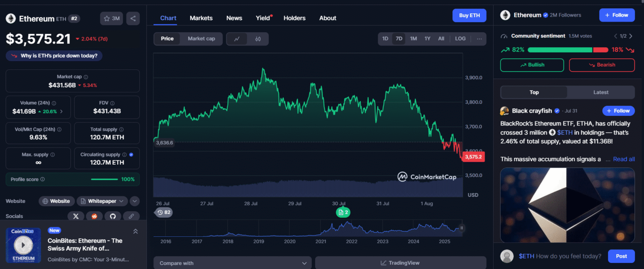Select the line chart icon
The height and width of the screenshot is (269, 644).
(237, 39)
